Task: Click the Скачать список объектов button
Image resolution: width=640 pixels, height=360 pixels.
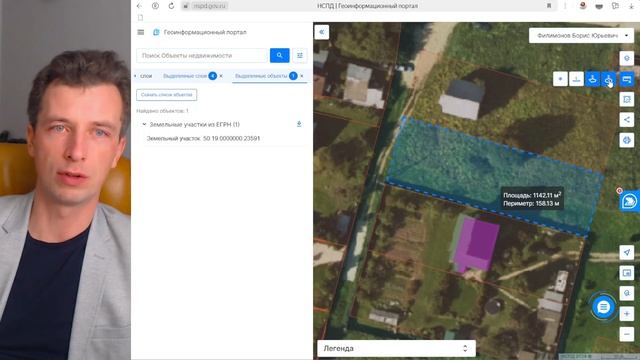Action: point(167,95)
